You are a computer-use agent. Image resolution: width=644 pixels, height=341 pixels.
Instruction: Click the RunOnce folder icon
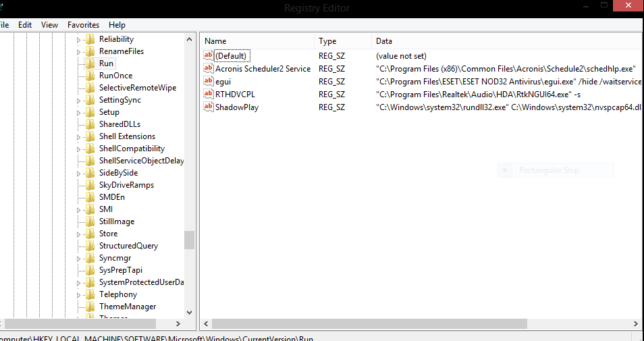[90, 76]
